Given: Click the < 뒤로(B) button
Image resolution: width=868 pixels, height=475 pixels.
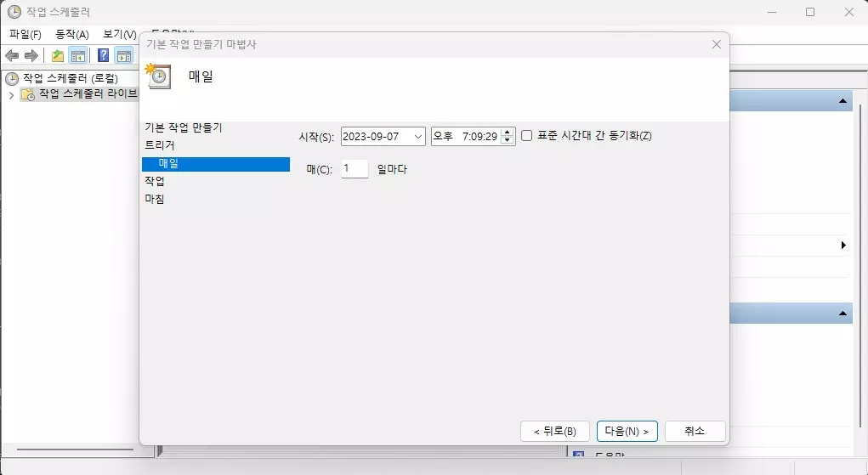Looking at the screenshot, I should 554,432.
